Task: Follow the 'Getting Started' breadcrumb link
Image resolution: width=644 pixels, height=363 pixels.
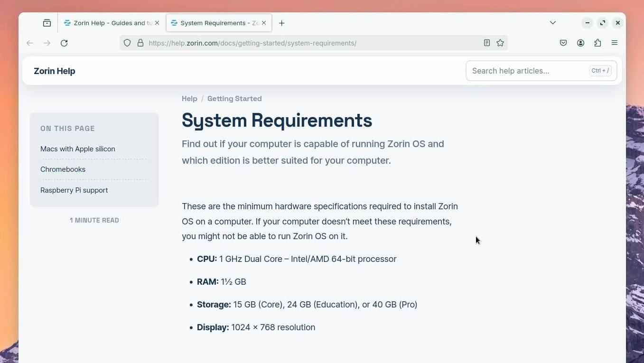Action: (234, 99)
